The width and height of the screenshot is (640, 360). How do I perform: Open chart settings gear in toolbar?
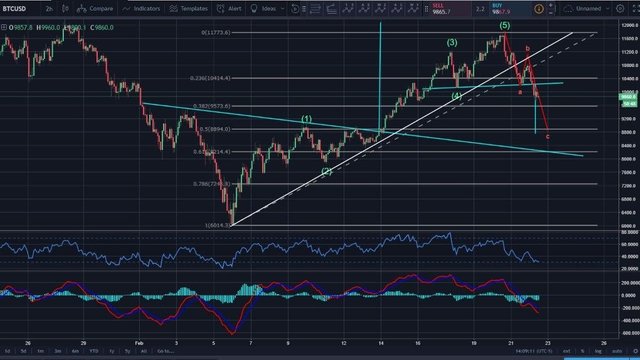click(x=620, y=9)
